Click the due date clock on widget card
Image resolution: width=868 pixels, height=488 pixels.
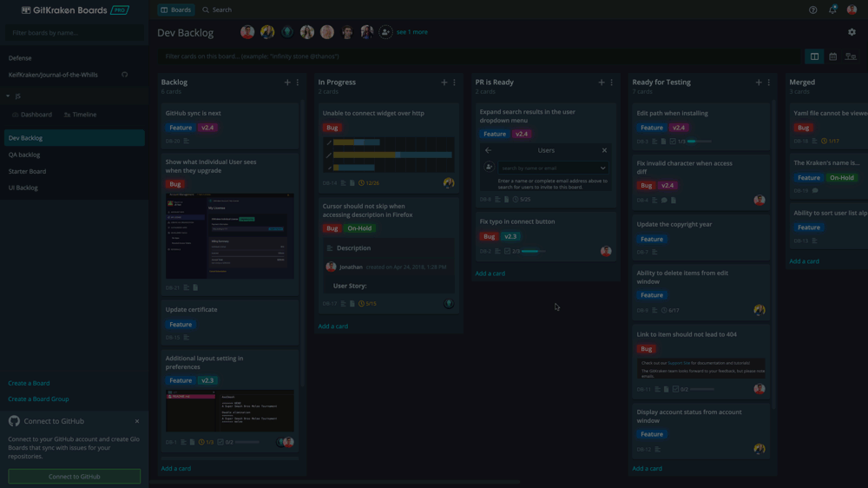tap(361, 183)
